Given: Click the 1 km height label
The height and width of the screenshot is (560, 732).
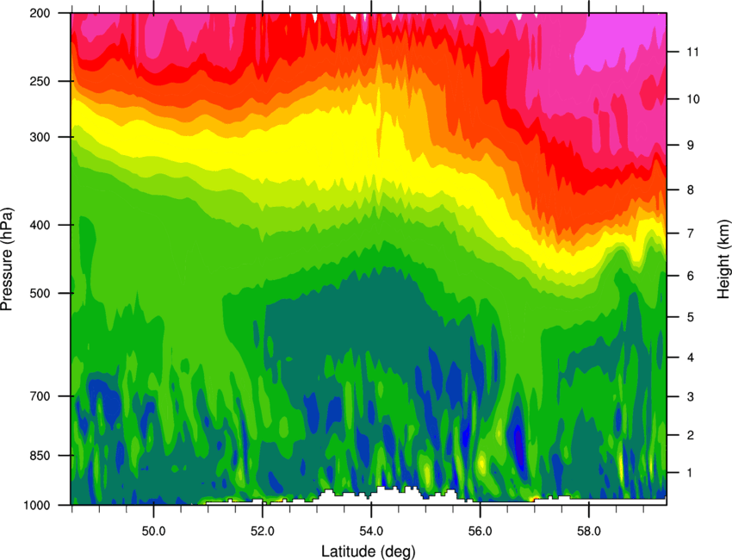Looking at the screenshot, I should [691, 473].
